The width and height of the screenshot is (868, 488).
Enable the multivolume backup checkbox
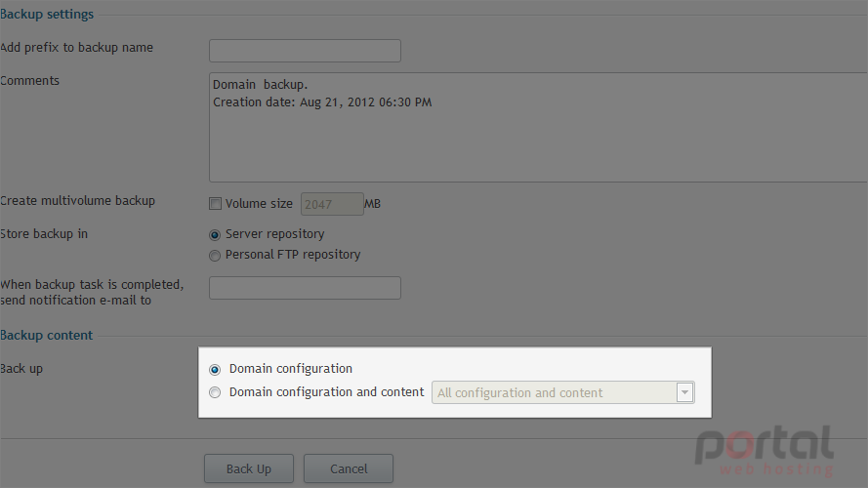coord(215,204)
